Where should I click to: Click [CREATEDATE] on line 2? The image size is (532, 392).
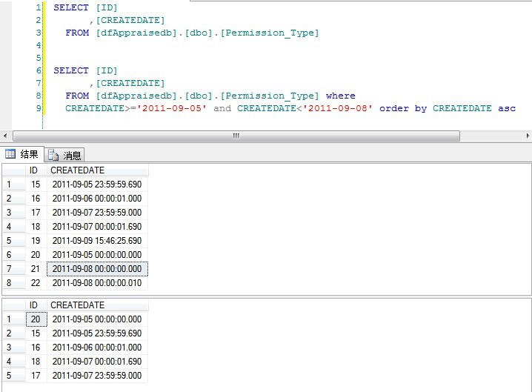[x=130, y=20]
